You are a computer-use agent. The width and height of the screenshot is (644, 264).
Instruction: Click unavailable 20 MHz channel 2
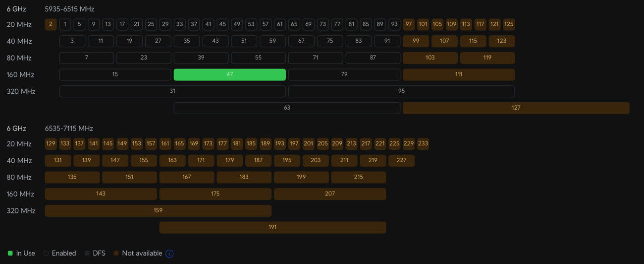[x=51, y=24]
